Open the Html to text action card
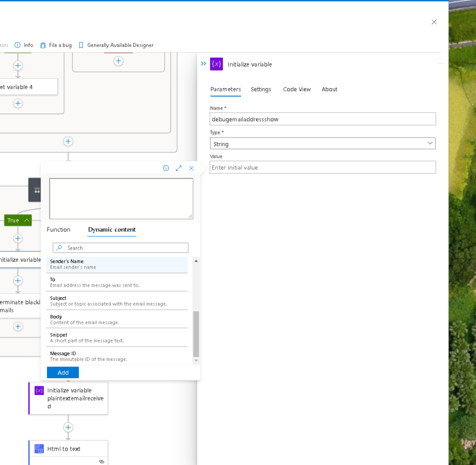 pos(68,452)
